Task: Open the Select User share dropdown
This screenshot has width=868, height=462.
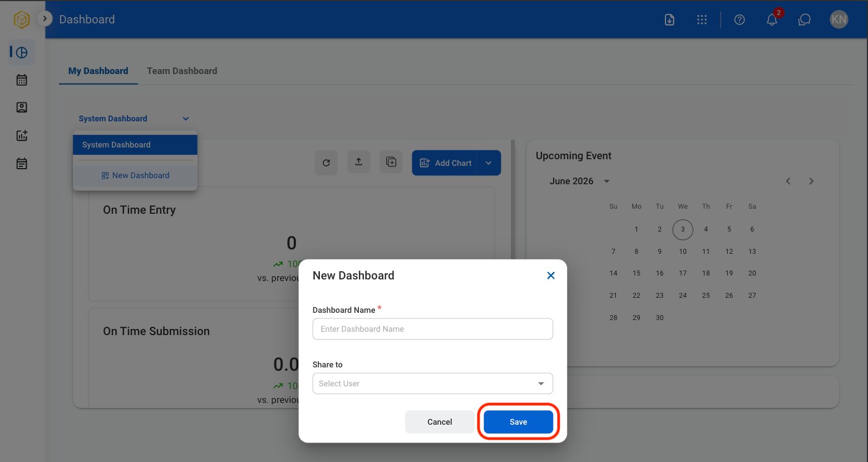Action: click(433, 384)
